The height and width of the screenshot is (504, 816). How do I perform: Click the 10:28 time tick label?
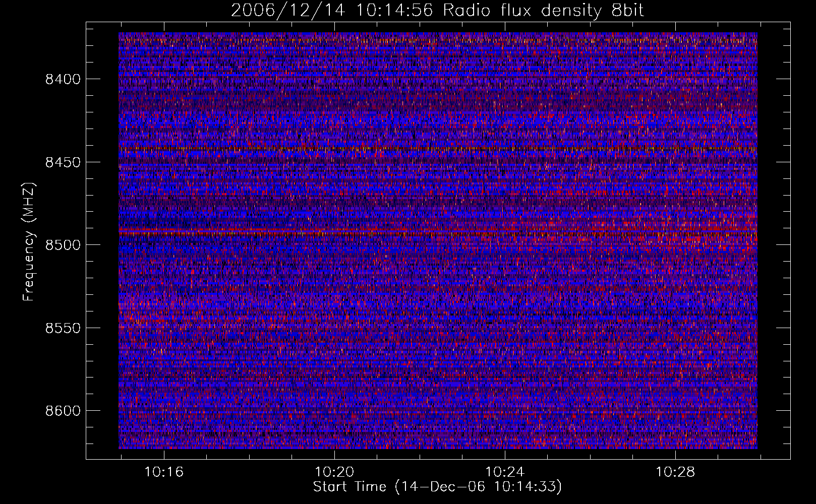point(675,472)
